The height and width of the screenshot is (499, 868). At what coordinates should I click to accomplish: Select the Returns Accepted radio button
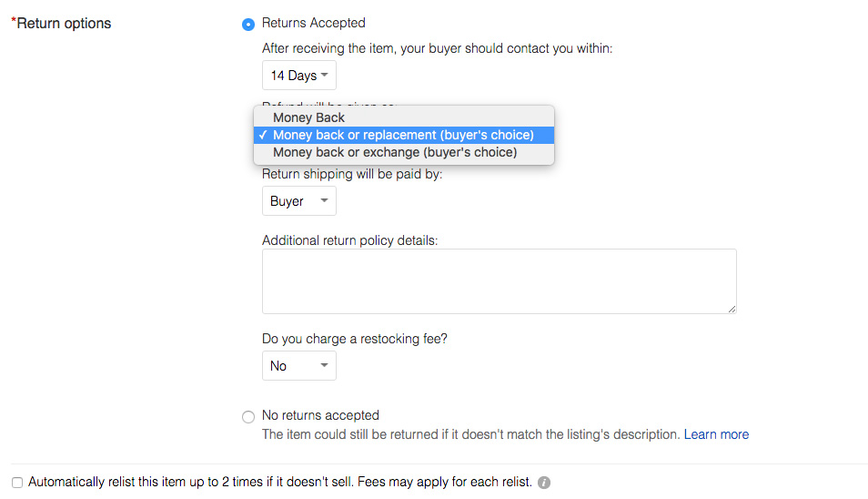coord(248,24)
